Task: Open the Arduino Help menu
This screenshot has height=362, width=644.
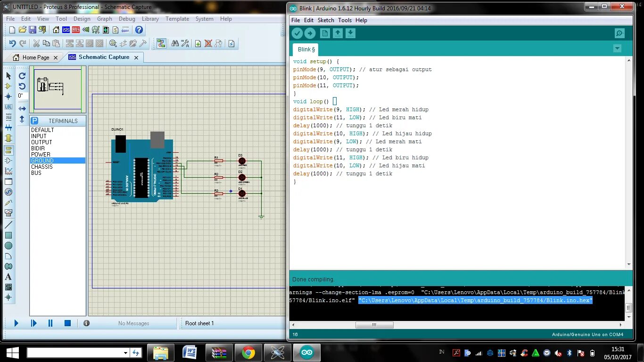Action: point(361,20)
